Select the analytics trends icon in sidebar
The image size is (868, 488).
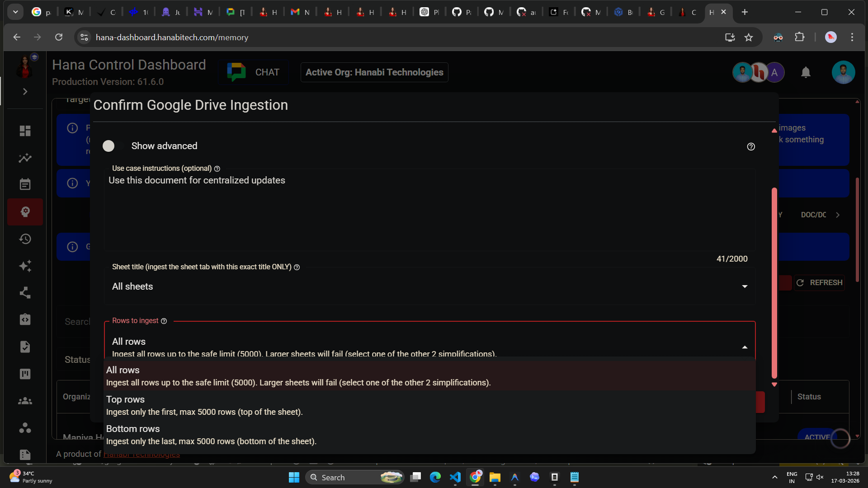click(25, 158)
